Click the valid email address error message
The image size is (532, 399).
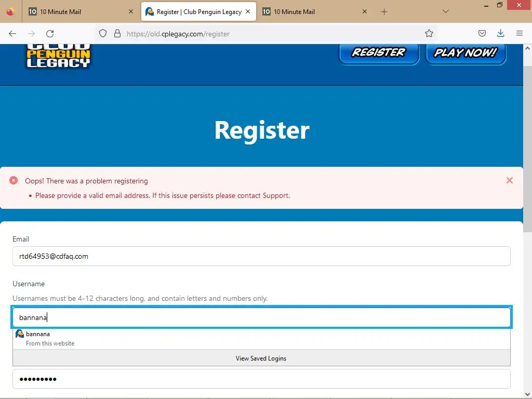[x=163, y=196]
